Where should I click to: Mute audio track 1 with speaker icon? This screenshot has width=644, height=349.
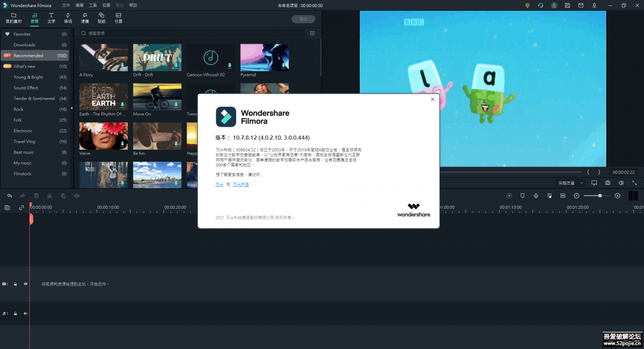pos(26,314)
